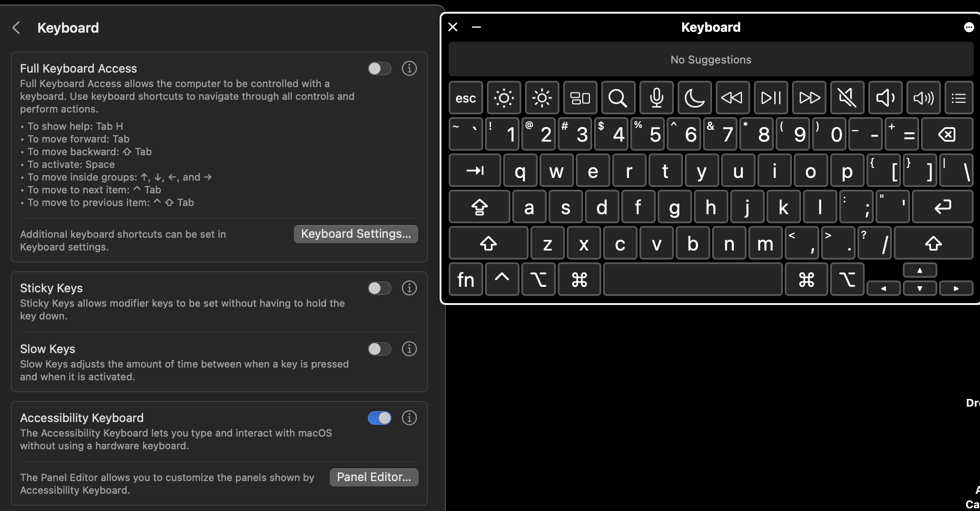Tap the right option key

click(847, 279)
